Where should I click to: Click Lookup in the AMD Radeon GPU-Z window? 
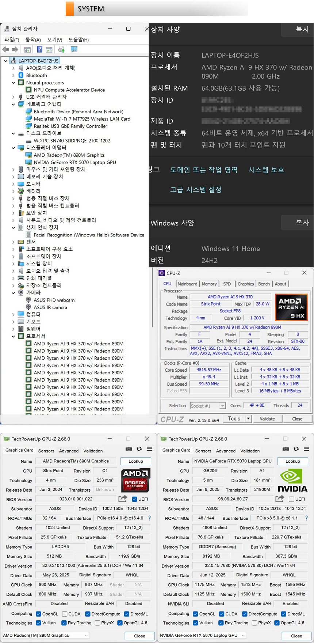tap(136, 461)
